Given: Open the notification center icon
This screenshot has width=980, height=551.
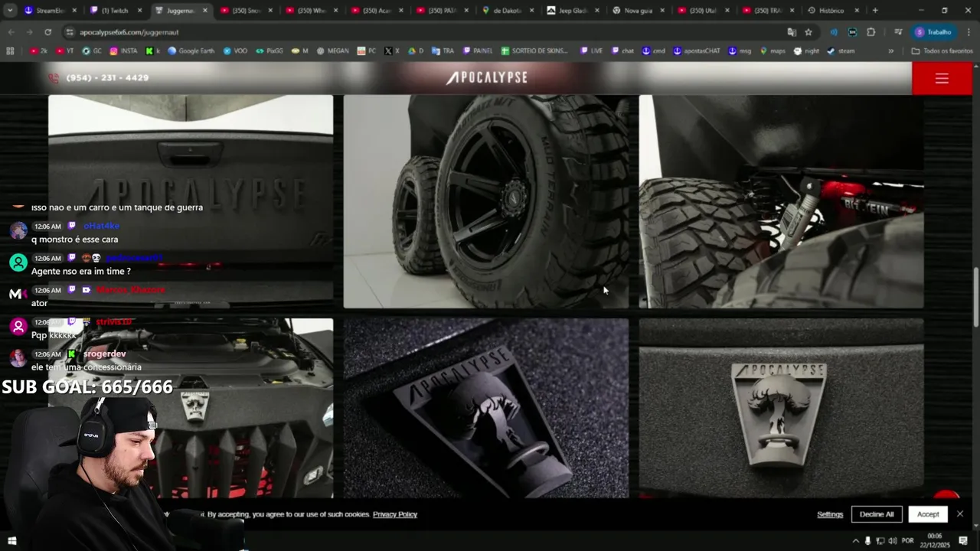Looking at the screenshot, I should pos(963,541).
